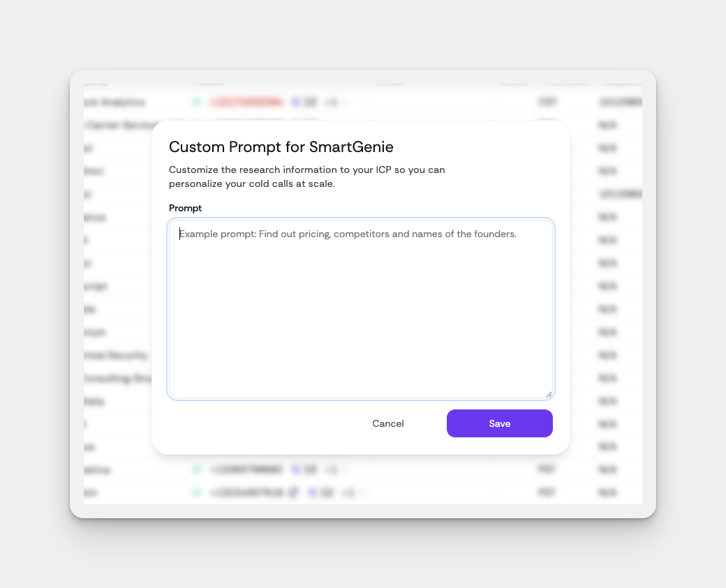The height and width of the screenshot is (588, 726).
Task: Grab the resize handle of the Prompt textarea
Action: pos(549,394)
